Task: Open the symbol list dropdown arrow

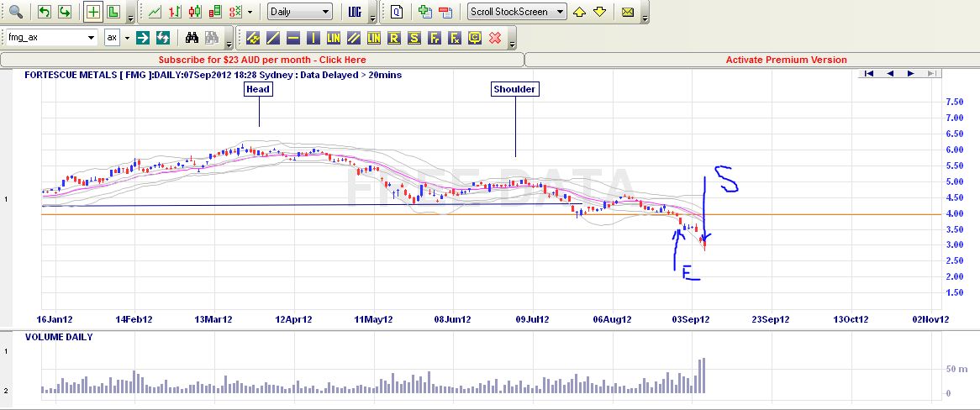Action: point(92,38)
